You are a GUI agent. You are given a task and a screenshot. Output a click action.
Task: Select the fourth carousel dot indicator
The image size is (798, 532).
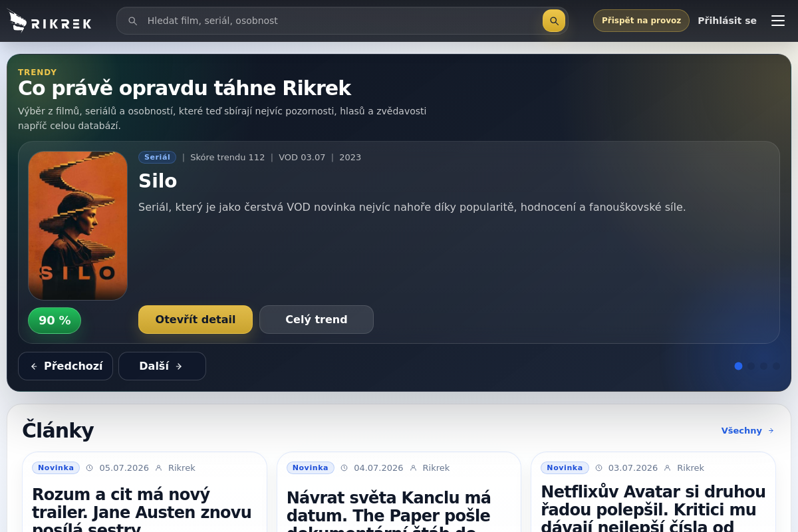(776, 366)
